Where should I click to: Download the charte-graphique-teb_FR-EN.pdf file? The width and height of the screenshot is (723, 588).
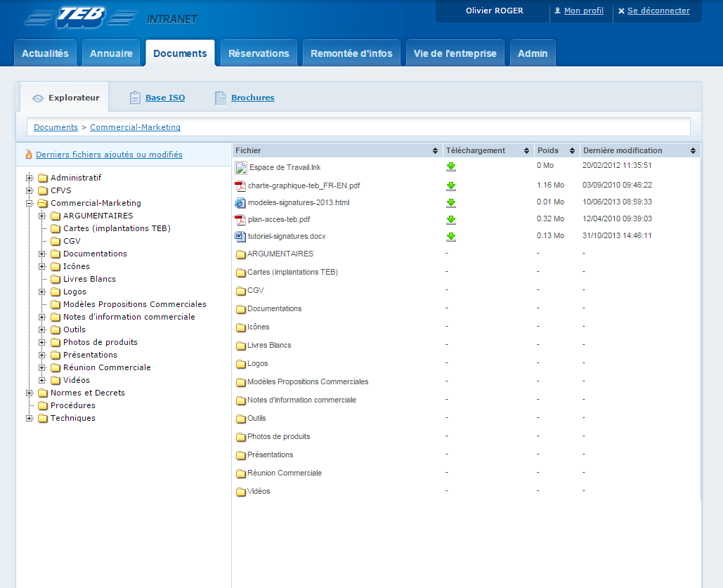point(451,186)
